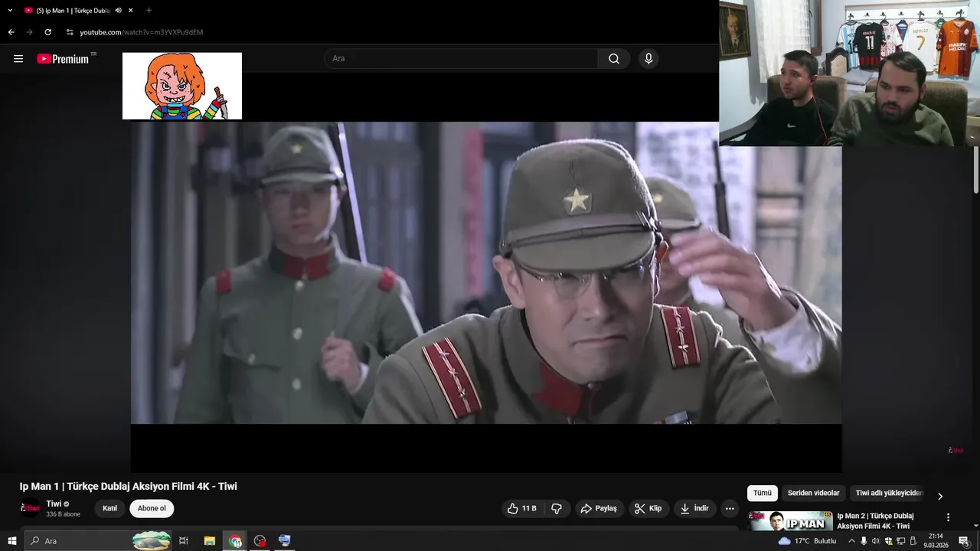Join channel with Katıl button
980x551 pixels.
(110, 508)
